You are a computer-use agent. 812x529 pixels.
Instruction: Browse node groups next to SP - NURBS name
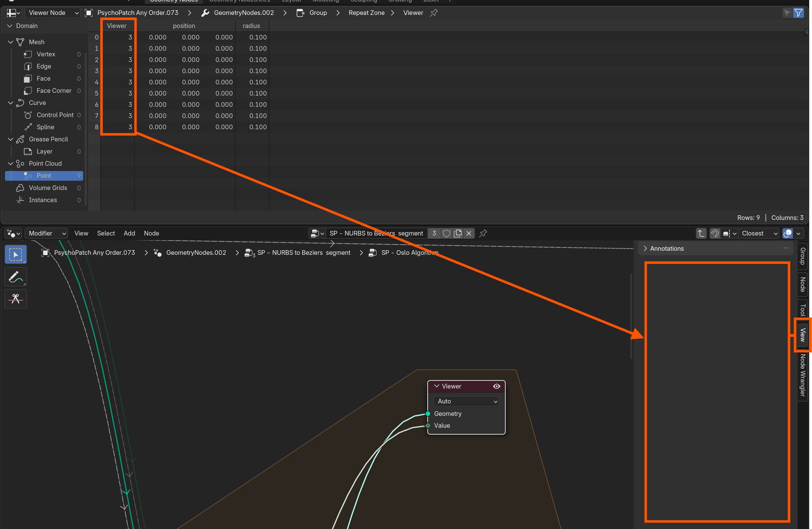click(x=317, y=233)
